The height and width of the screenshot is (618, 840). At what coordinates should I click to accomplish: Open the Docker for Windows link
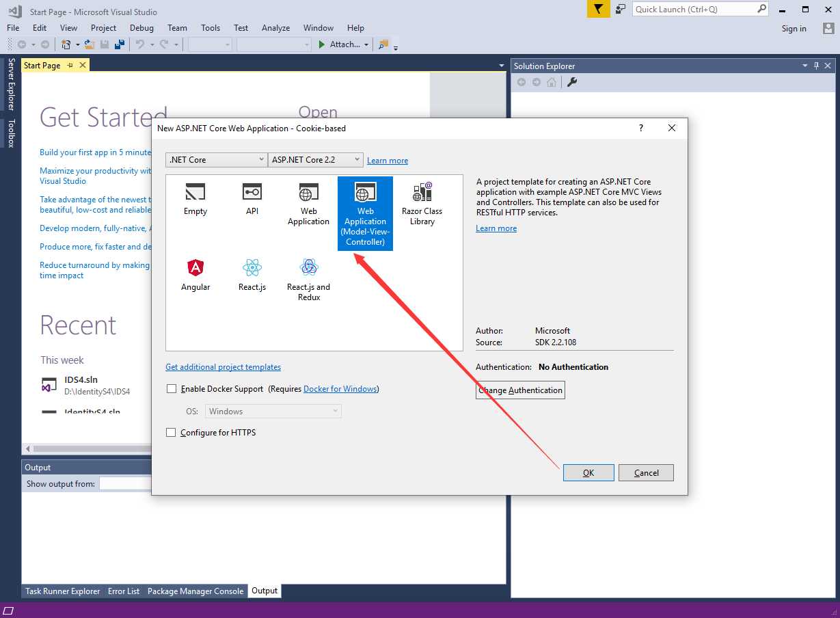[340, 389]
